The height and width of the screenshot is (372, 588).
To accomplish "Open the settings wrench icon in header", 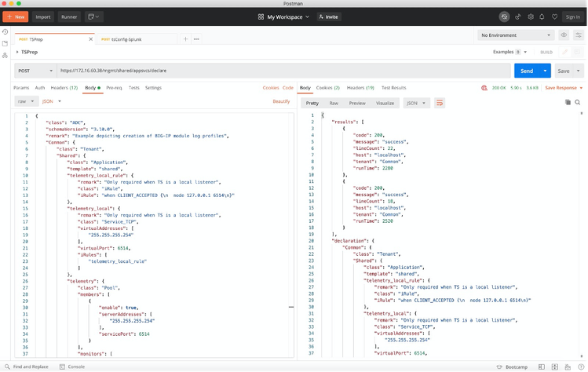I will [531, 16].
